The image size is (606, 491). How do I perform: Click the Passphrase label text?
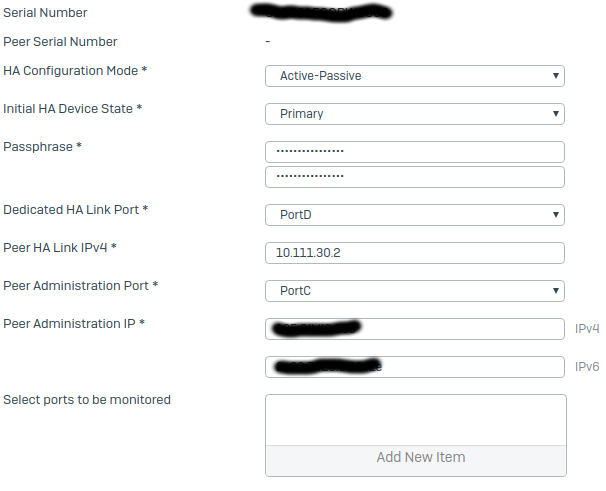[38, 147]
